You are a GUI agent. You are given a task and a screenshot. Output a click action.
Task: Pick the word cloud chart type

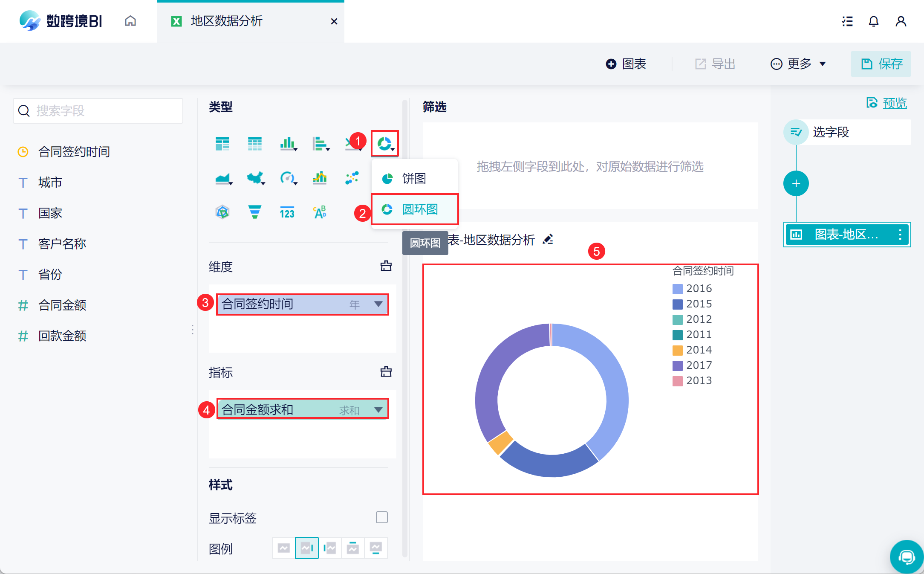[320, 212]
